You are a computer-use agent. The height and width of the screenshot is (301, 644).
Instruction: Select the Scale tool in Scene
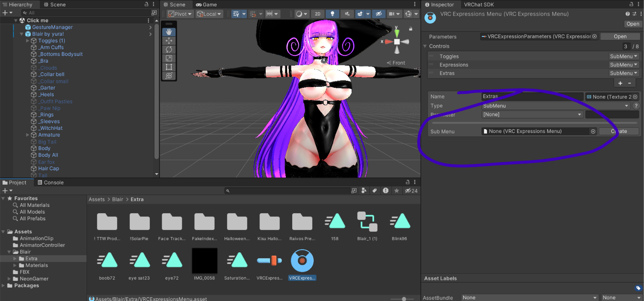[x=169, y=58]
